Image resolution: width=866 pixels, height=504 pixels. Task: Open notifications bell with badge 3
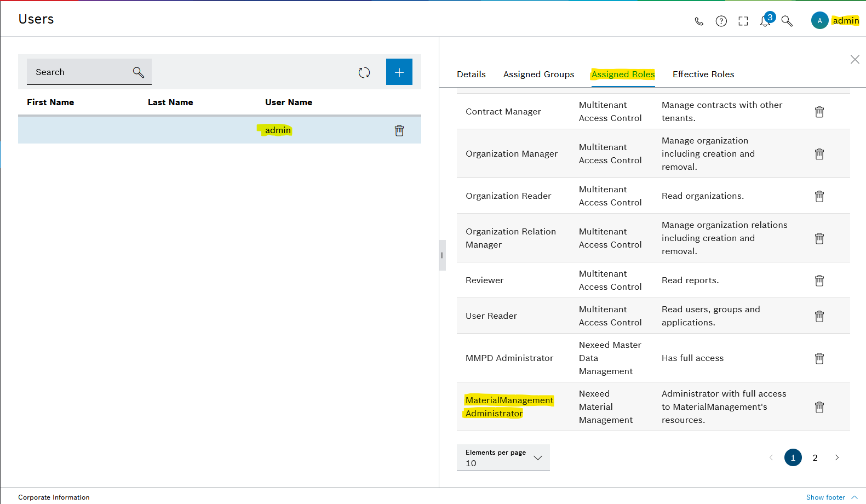pyautogui.click(x=767, y=20)
